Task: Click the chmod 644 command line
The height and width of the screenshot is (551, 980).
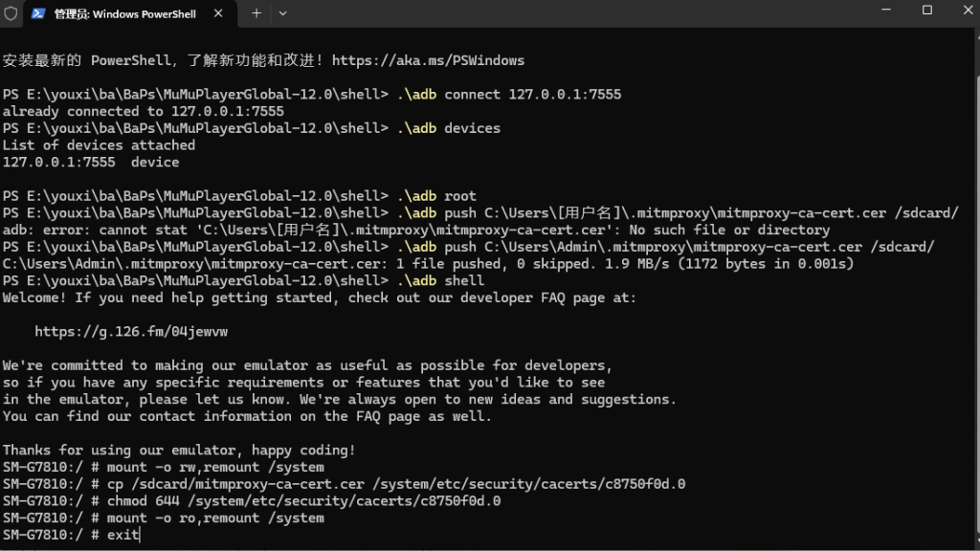Action: click(x=252, y=501)
